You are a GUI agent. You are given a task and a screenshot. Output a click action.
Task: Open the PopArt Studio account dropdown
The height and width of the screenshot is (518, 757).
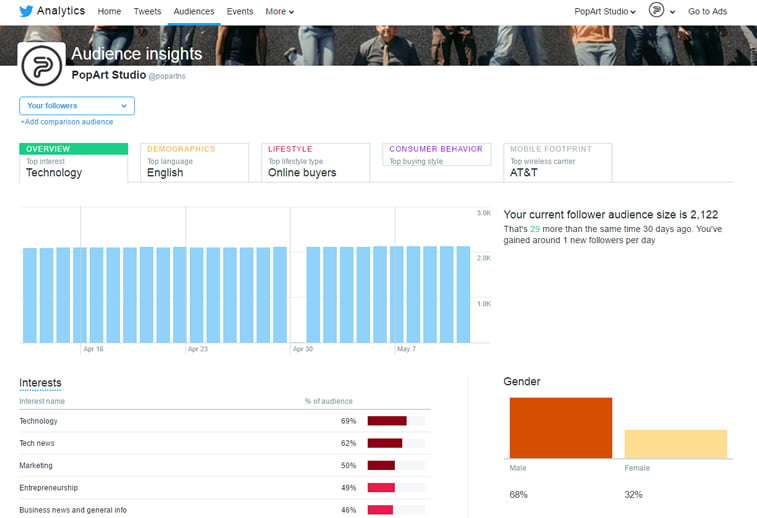pos(605,11)
